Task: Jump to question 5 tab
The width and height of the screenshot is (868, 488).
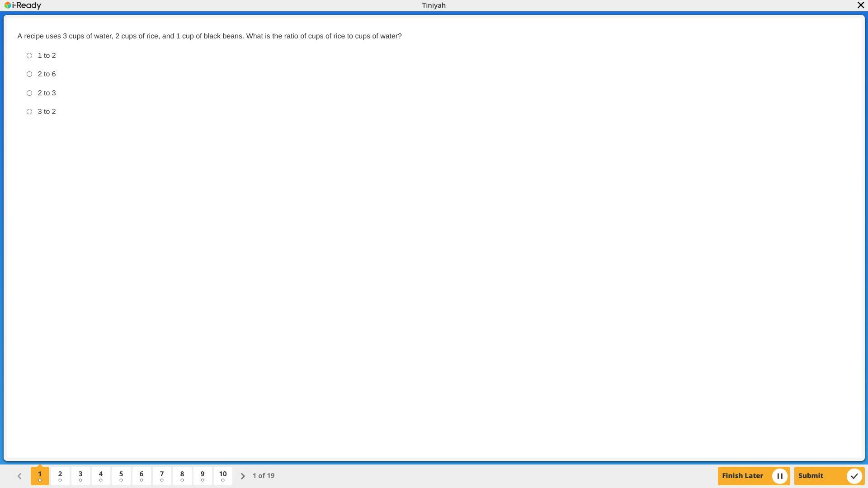Action: [121, 476]
